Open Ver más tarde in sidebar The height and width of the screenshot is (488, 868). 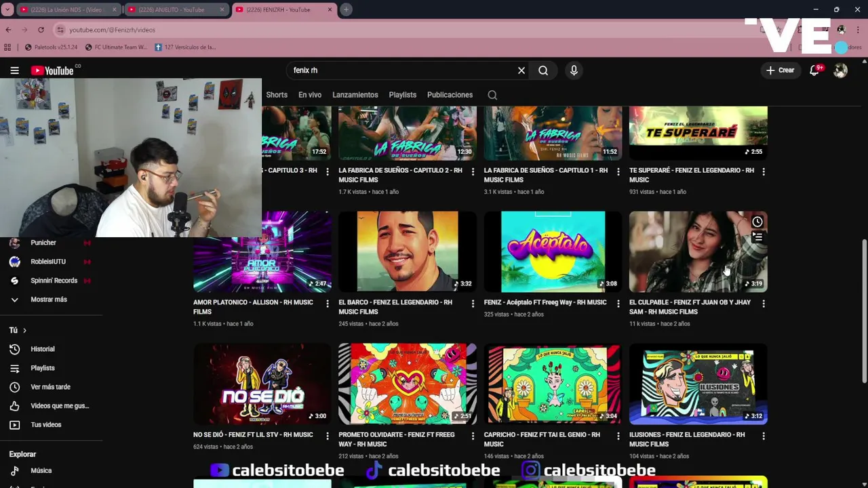50,387
